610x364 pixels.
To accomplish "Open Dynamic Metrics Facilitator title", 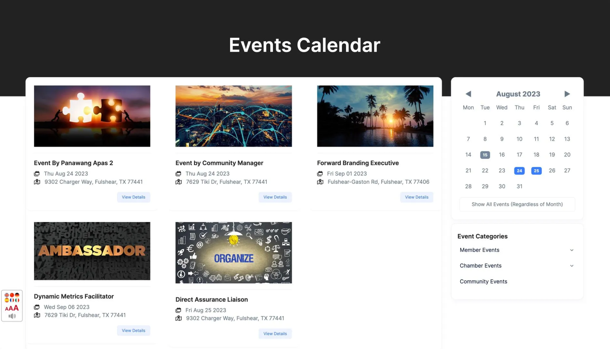I will click(74, 297).
